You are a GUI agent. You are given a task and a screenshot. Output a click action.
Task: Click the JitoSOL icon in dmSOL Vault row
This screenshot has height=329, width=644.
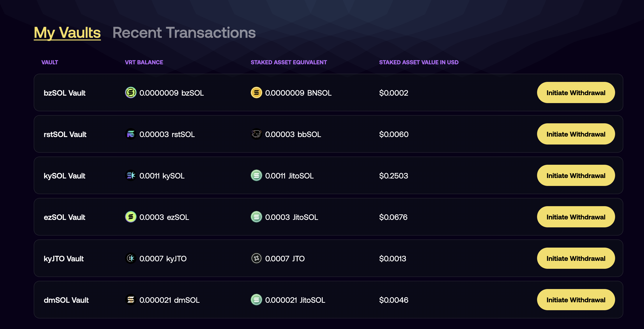[x=256, y=300]
